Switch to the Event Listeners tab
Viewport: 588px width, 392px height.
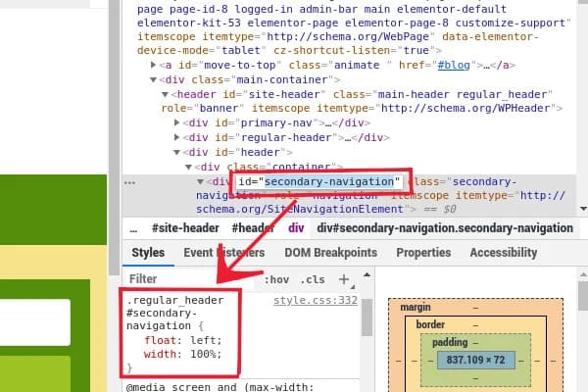click(224, 253)
